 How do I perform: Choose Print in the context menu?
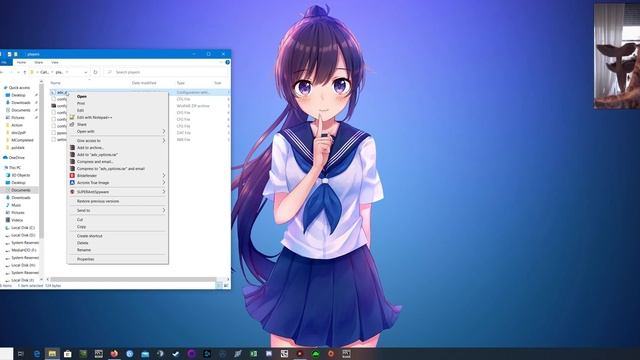(118, 104)
